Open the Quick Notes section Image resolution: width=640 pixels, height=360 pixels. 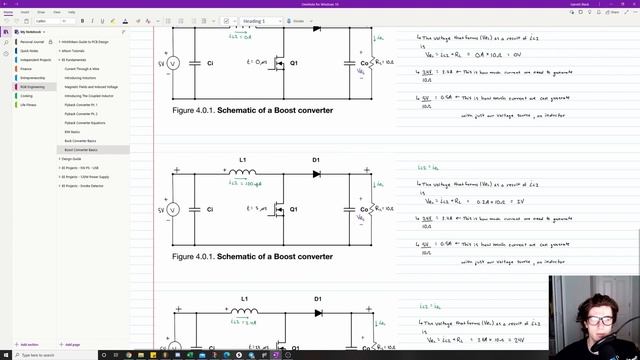(29, 51)
